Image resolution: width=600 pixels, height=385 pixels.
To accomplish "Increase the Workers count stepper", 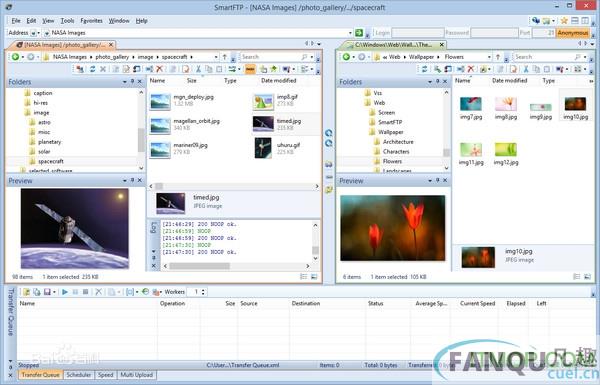I will point(203,290).
